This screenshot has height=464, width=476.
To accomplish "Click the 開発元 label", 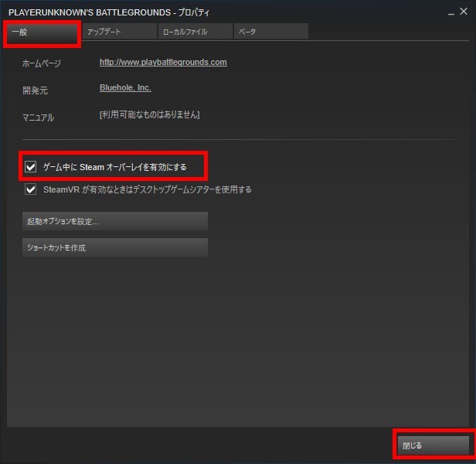I will [36, 90].
